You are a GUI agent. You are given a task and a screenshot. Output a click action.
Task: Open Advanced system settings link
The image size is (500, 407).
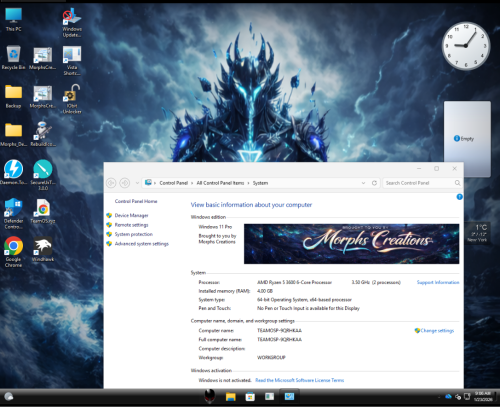tap(142, 244)
